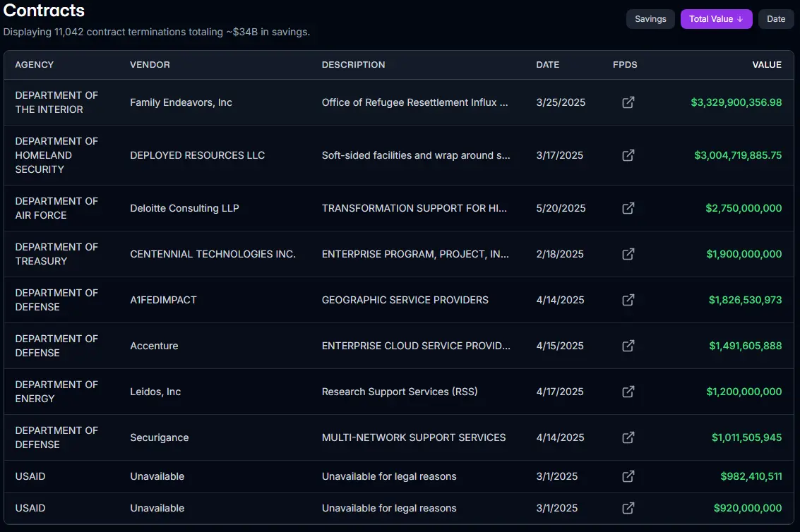This screenshot has width=800, height=532.
Task: Open FPDS link for A1FEDIMPACT contract
Action: 628,300
